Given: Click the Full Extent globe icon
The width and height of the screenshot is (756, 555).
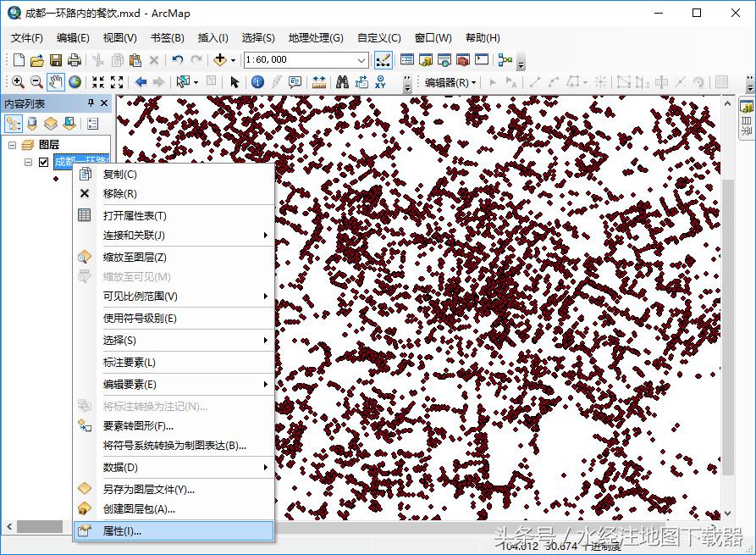Looking at the screenshot, I should coord(75,82).
